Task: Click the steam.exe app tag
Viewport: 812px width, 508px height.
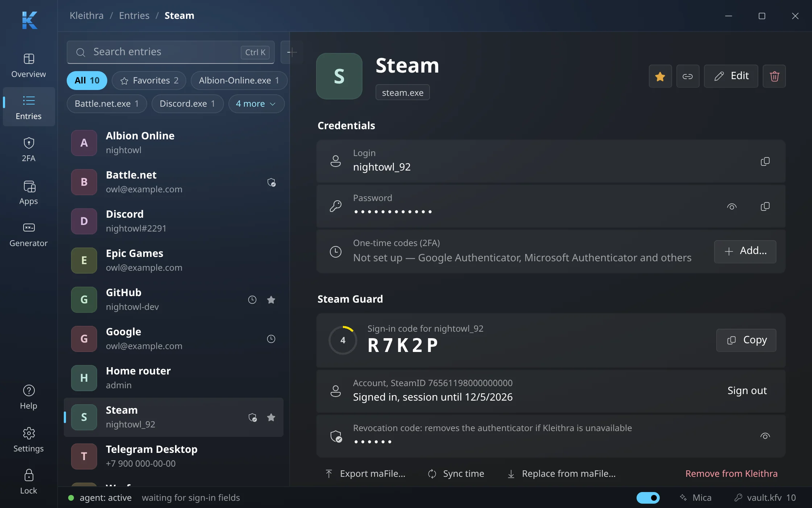Action: 402,93
